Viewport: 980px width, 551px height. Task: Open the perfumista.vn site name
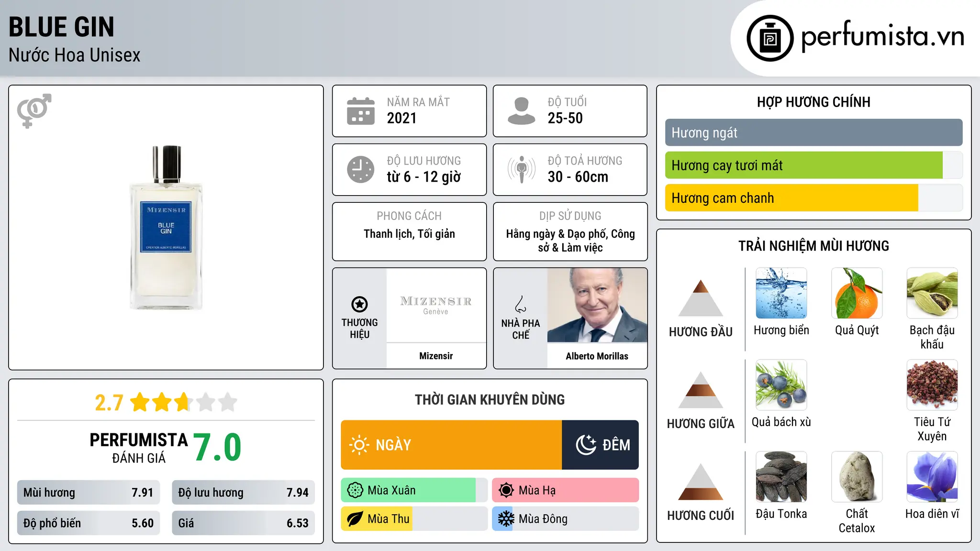pos(882,37)
